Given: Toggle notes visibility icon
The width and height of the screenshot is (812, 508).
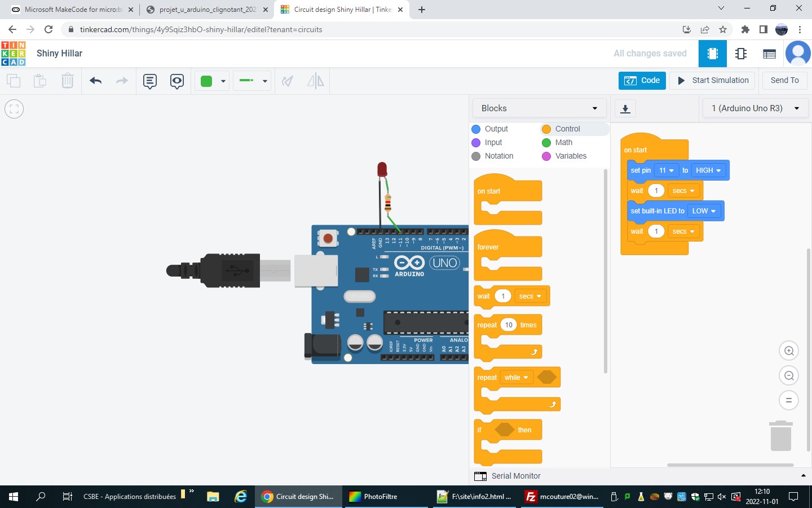Looking at the screenshot, I should (177, 81).
